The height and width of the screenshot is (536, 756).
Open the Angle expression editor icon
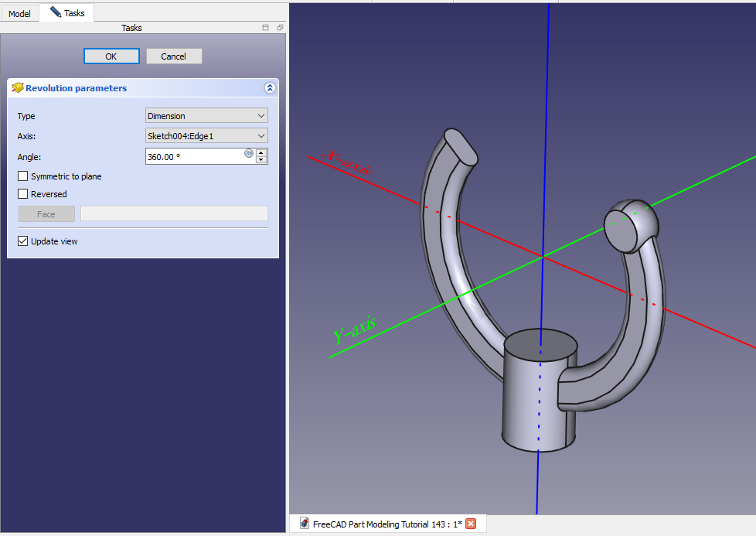tap(249, 153)
